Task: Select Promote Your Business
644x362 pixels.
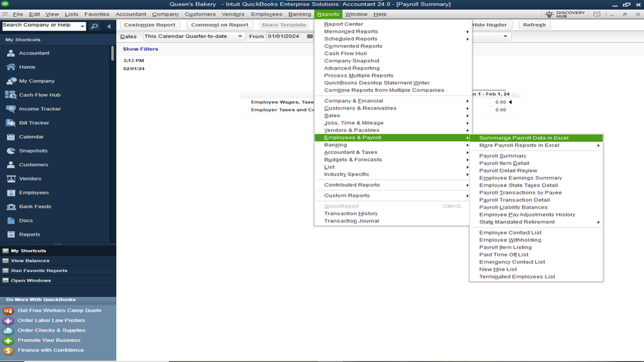Action: (49, 340)
